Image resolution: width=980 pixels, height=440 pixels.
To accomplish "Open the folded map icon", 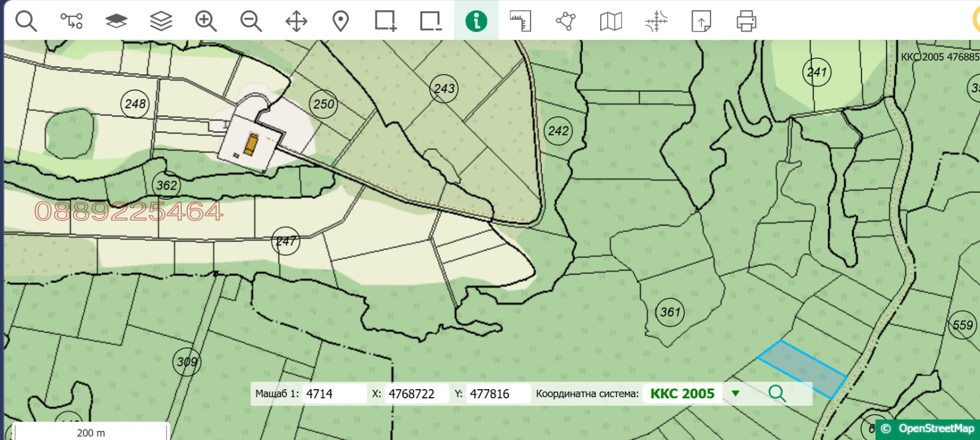I will tap(611, 21).
